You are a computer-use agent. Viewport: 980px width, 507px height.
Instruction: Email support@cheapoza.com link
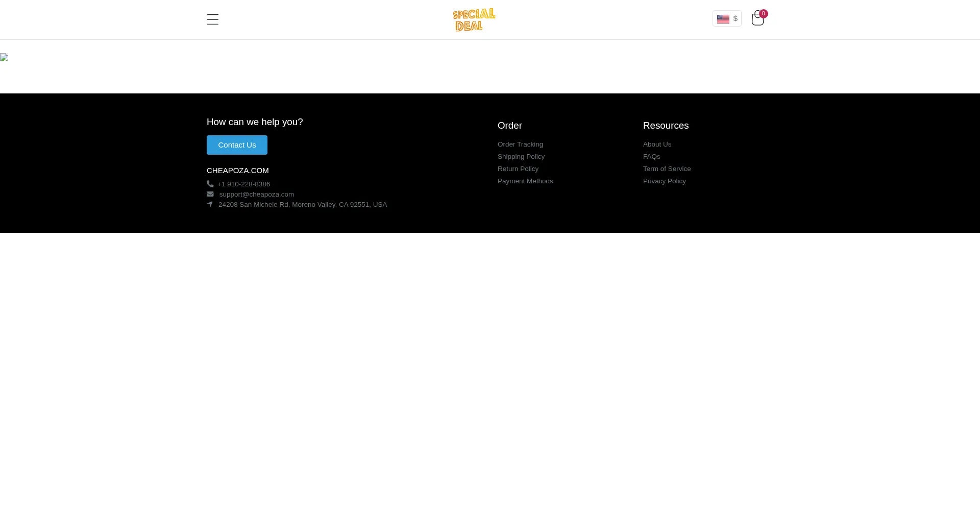tap(256, 195)
